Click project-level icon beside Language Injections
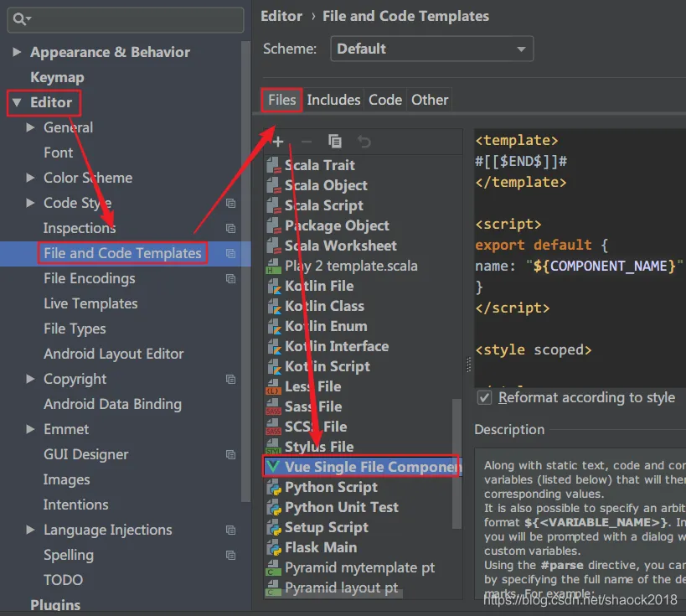This screenshot has width=686, height=616. pyautogui.click(x=230, y=531)
